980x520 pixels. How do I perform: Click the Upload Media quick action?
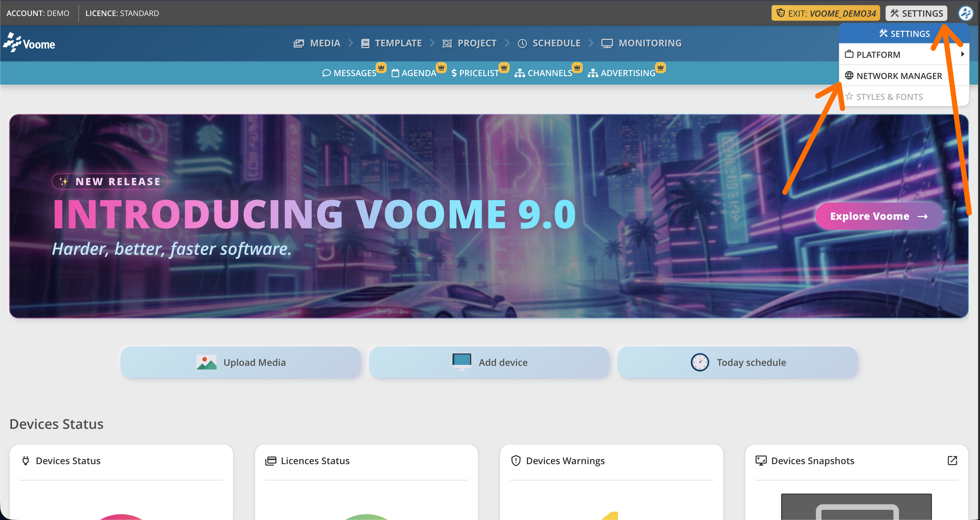[240, 362]
